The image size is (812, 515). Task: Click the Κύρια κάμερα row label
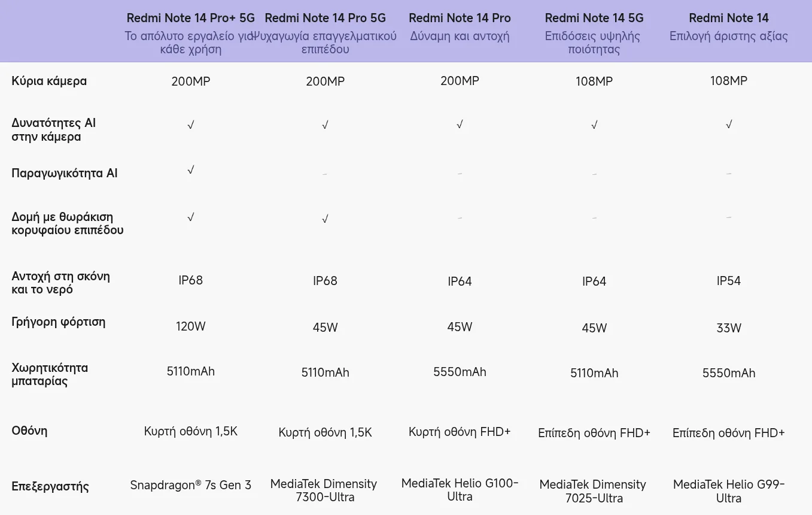[49, 81]
